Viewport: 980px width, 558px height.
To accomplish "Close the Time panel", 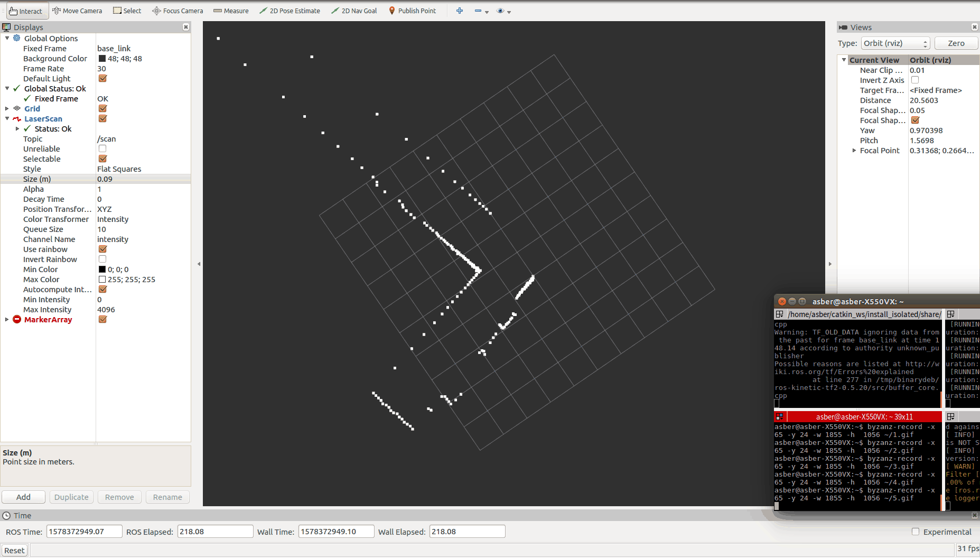I will pos(974,515).
